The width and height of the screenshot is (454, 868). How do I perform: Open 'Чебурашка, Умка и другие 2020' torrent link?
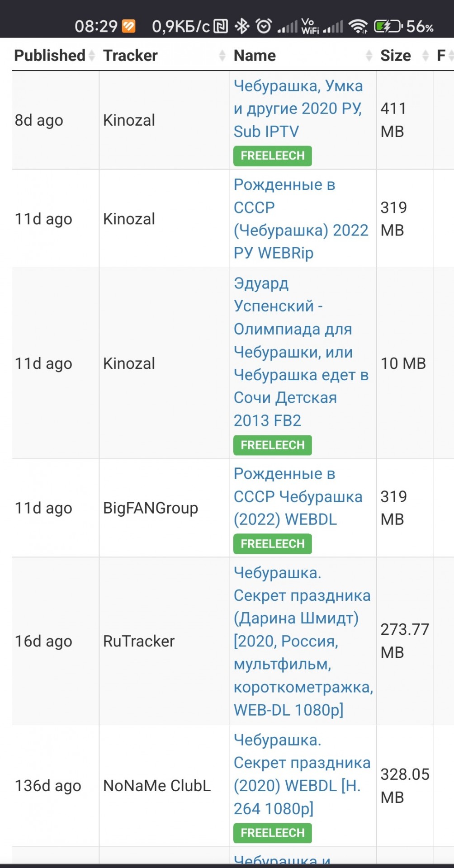(298, 108)
